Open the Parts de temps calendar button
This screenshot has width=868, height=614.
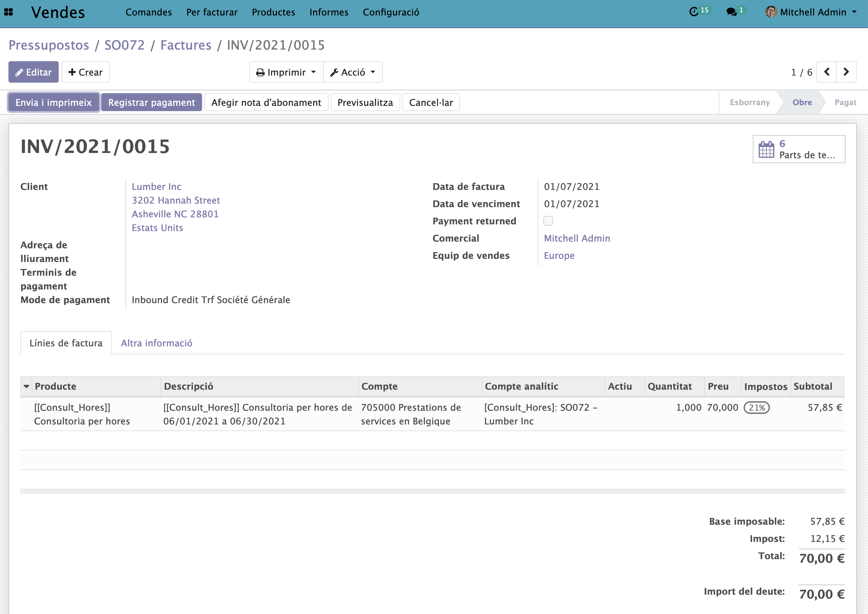(799, 149)
